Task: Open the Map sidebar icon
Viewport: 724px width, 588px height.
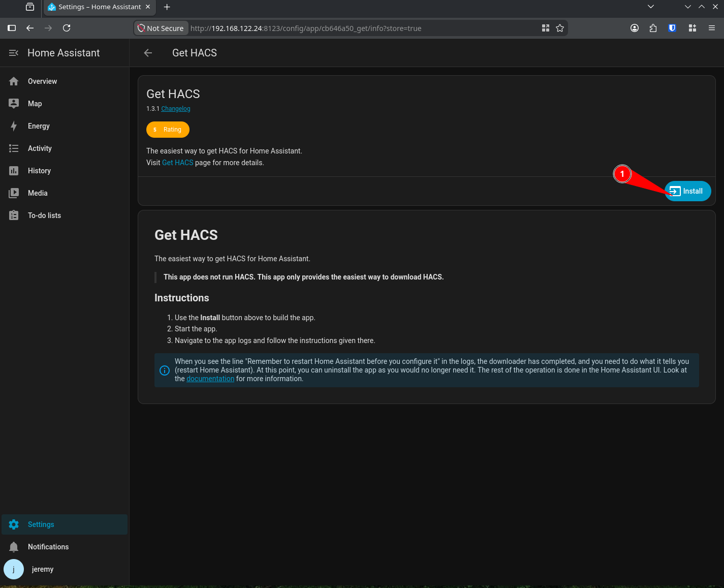Action: click(14, 104)
